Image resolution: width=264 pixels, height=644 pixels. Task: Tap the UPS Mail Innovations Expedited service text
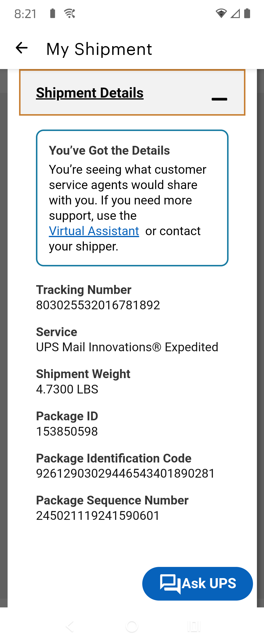click(127, 347)
